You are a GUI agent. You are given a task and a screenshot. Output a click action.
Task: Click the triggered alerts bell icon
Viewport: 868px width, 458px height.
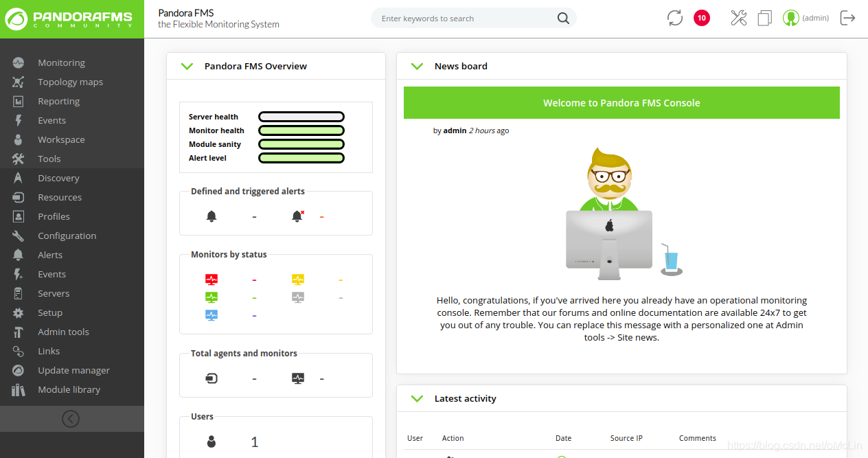click(297, 216)
